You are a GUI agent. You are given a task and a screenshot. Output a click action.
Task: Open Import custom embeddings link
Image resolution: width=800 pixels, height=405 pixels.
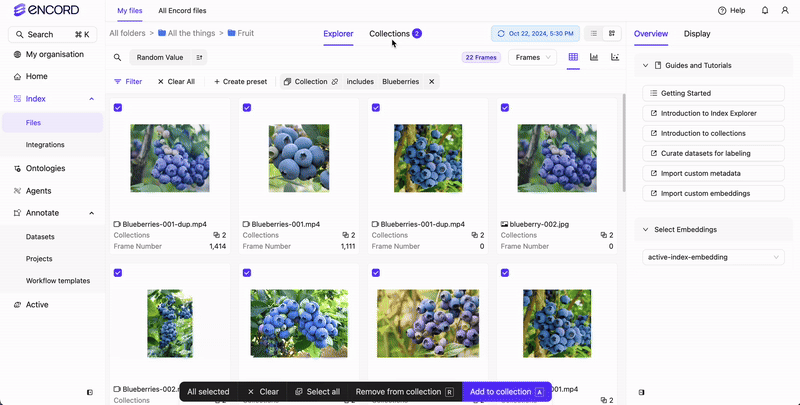pos(713,193)
